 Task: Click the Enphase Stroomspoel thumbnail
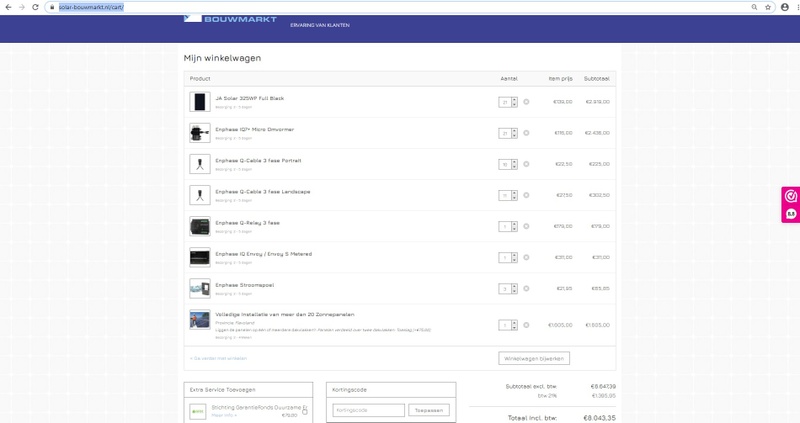pos(200,288)
